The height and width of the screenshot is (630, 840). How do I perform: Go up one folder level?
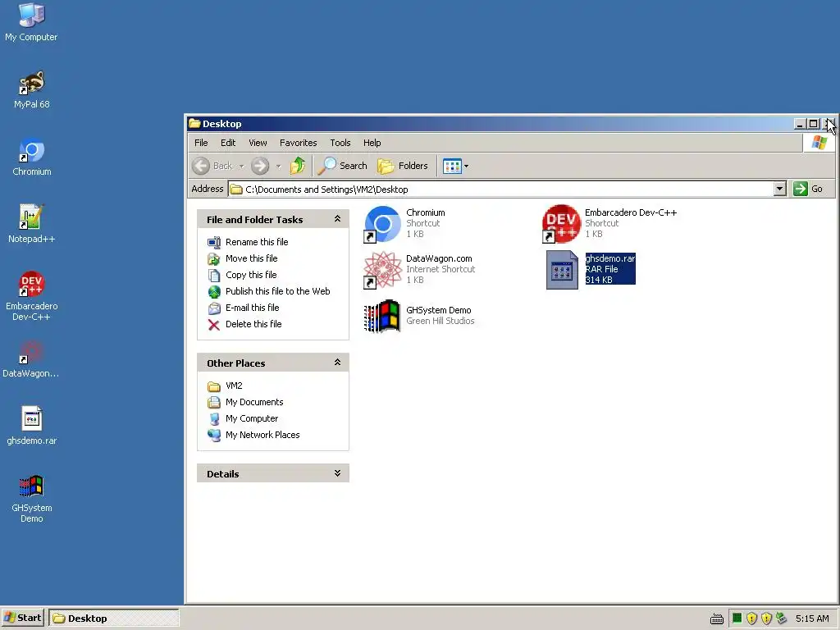(x=297, y=166)
